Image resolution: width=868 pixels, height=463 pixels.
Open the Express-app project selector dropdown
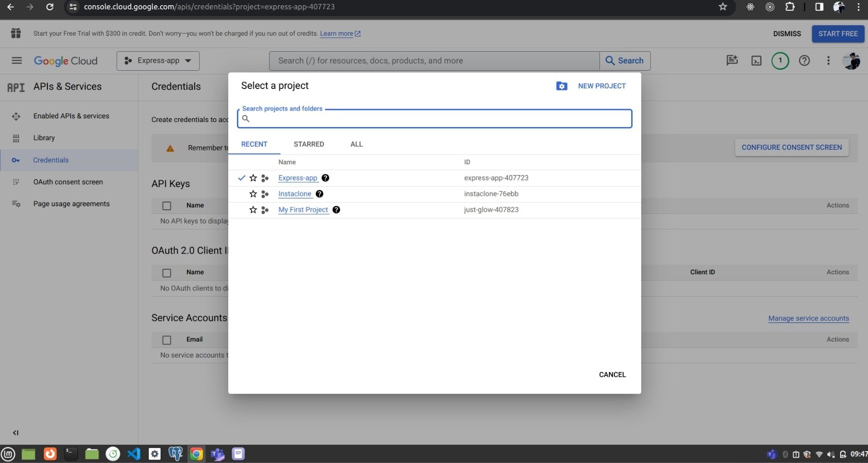[158, 60]
